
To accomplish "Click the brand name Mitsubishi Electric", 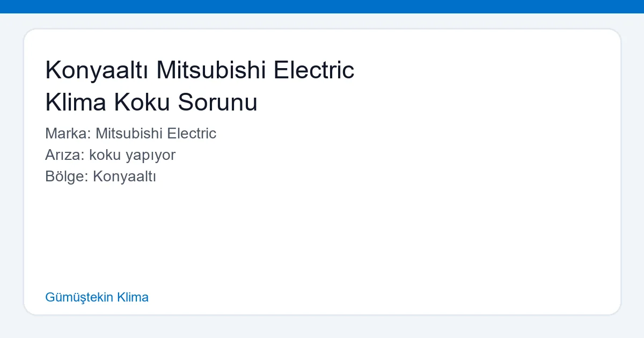I will tap(156, 134).
